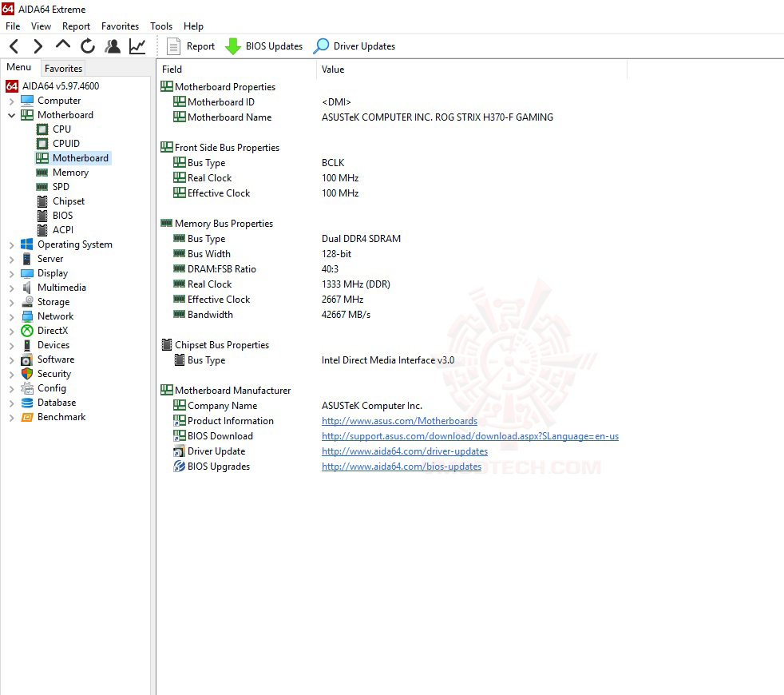
Task: Expand the Network tree node
Action: 11,316
